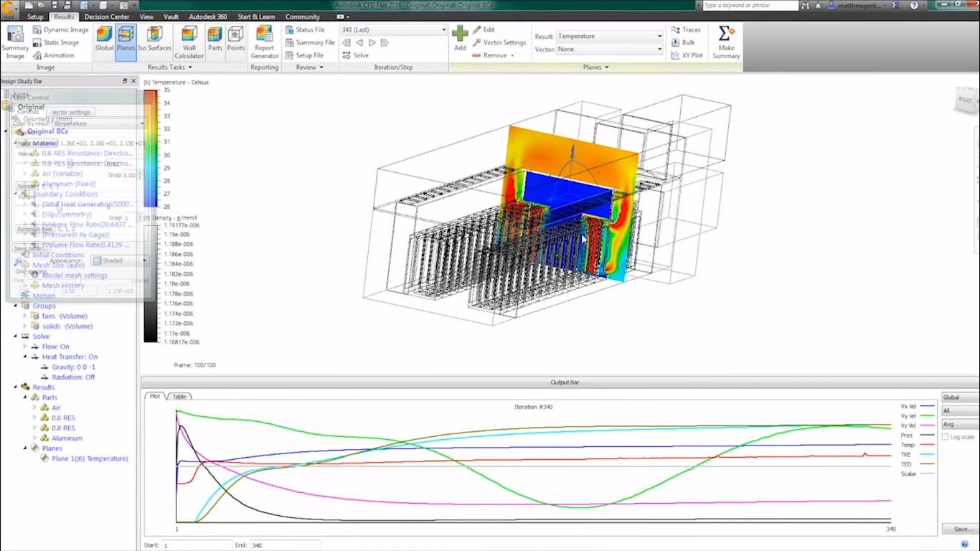The width and height of the screenshot is (980, 551).
Task: Open the Global dropdown in Output Bar
Action: (x=960, y=397)
